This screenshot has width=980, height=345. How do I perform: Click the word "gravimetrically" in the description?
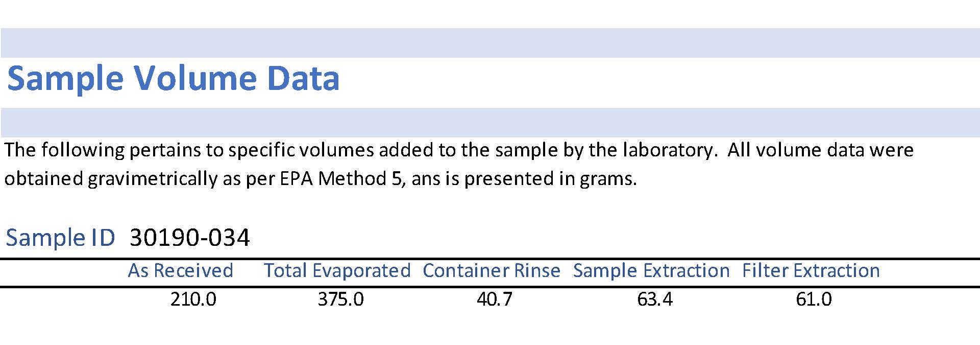[153, 179]
